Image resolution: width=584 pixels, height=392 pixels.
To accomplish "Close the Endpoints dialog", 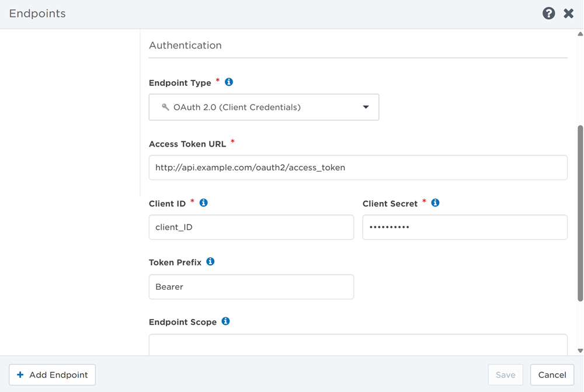I will 568,13.
